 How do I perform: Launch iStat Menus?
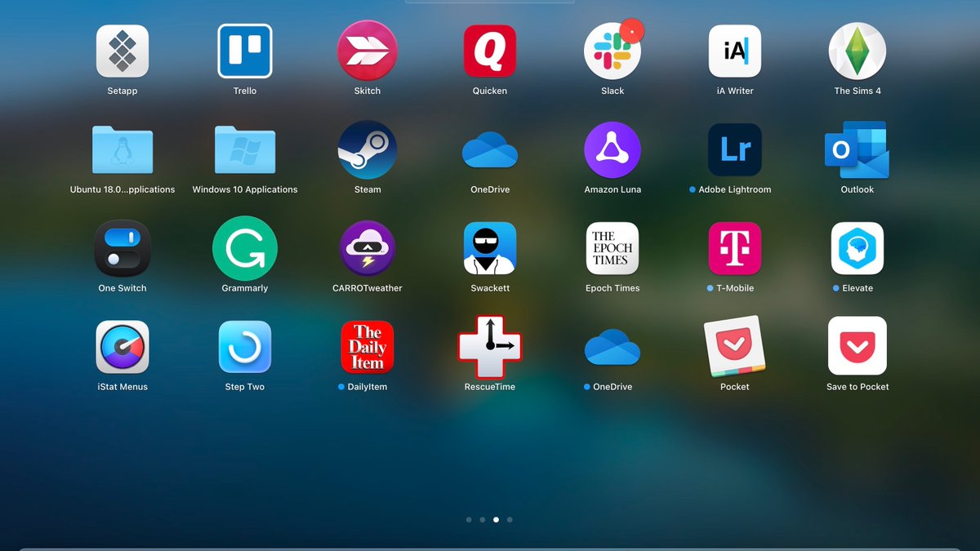122,347
